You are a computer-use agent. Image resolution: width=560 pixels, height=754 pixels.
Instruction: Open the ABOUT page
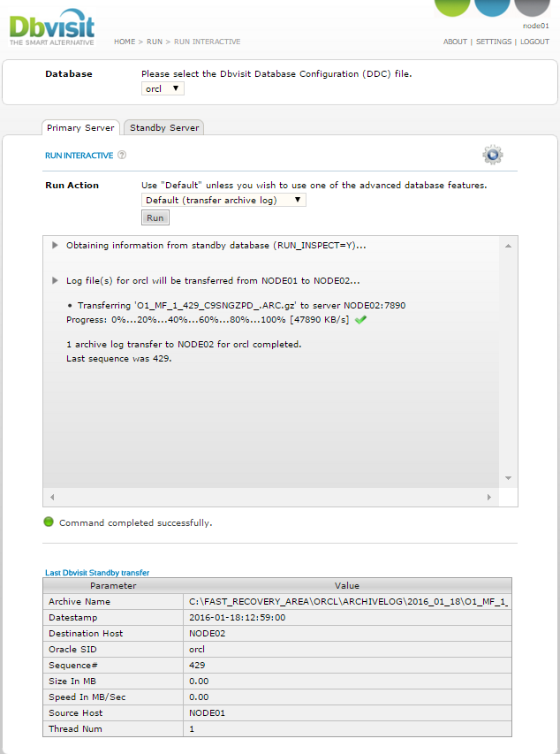455,42
